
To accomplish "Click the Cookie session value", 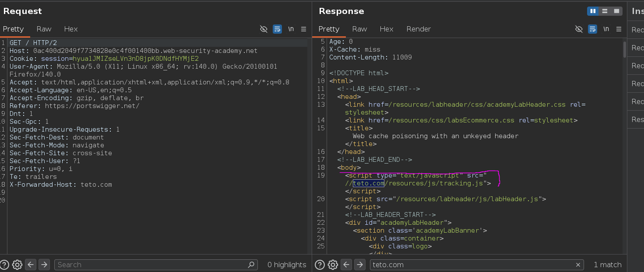I will coord(135,59).
